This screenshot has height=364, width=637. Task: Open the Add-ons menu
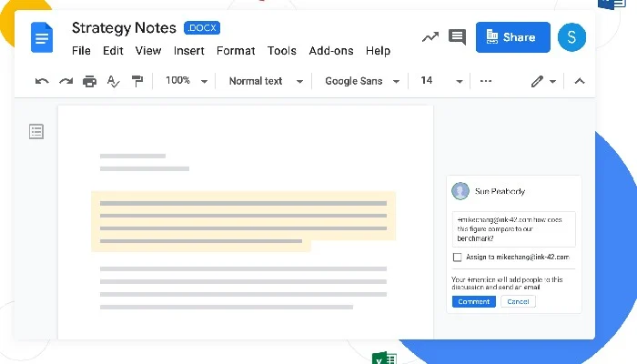[x=331, y=51]
